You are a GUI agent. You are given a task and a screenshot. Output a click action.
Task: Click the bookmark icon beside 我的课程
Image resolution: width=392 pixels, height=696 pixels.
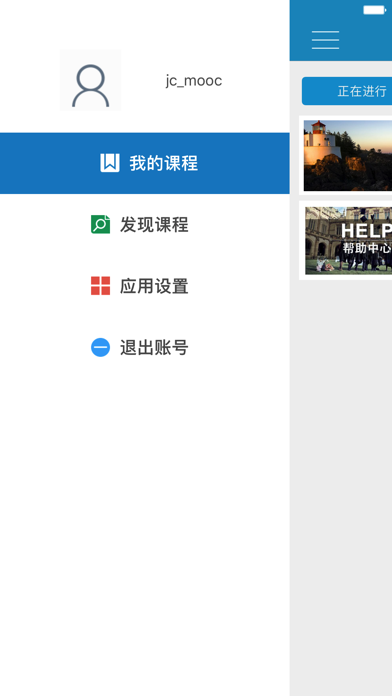pos(110,163)
